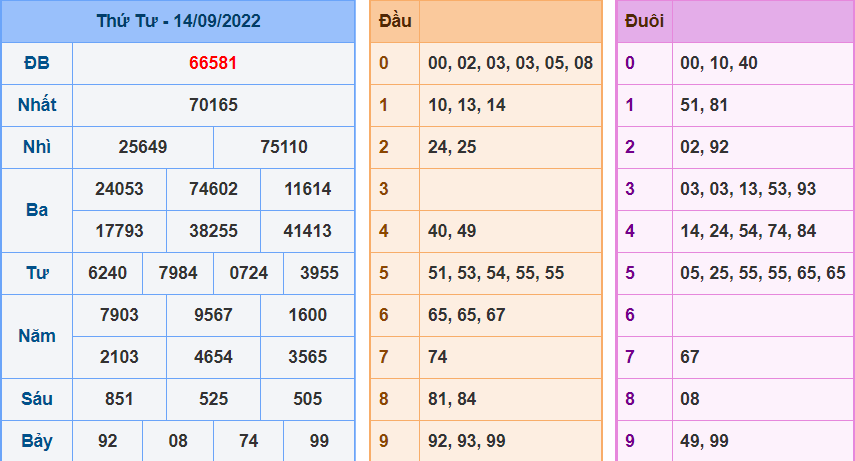Select Đuôi values 00, 10, 40

point(719,63)
